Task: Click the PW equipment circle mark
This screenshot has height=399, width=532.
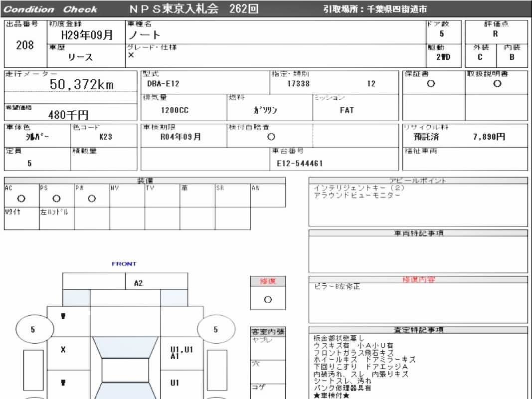Action: (x=92, y=199)
